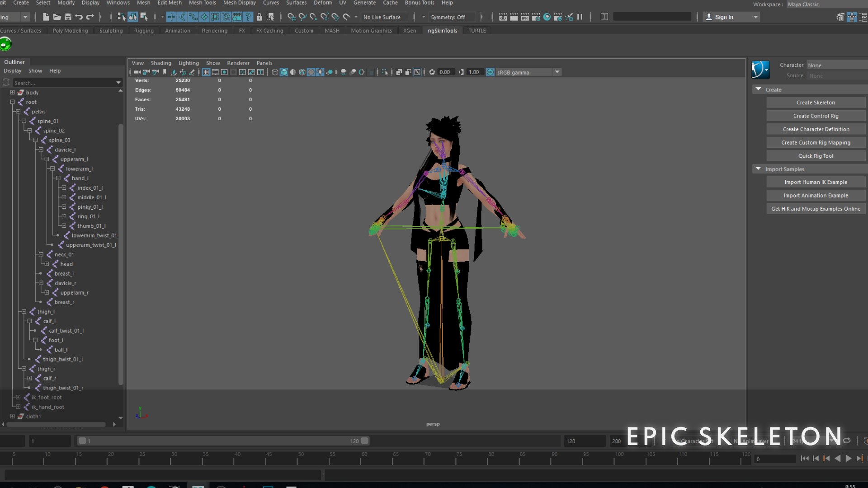Collapse the Import Samples section
Screen dimensions: 868x488
coord(758,169)
